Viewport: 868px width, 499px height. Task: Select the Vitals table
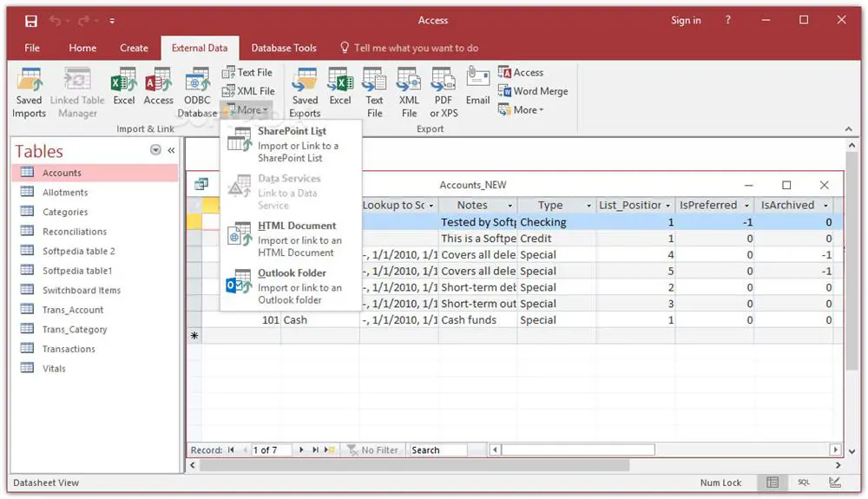(95, 369)
